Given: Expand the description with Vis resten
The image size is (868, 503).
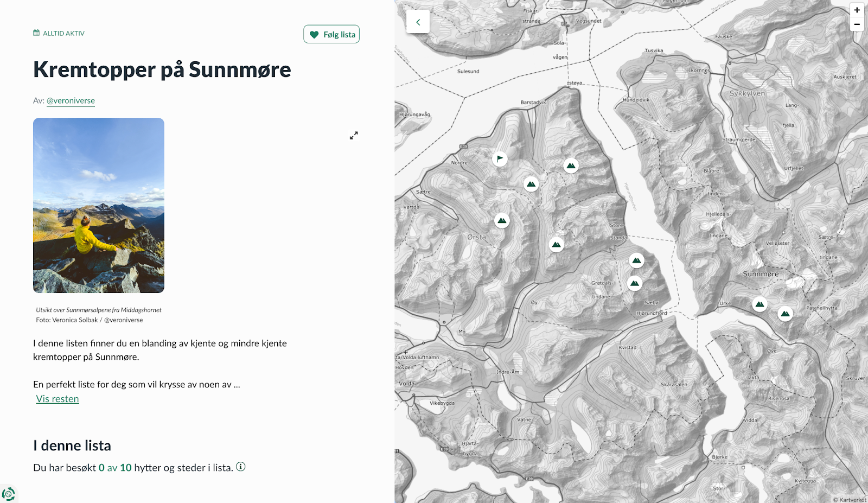Looking at the screenshot, I should [58, 399].
